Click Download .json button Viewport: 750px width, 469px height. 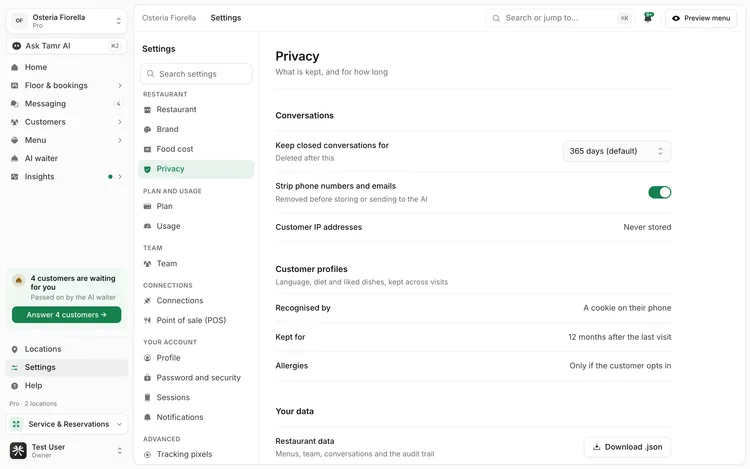[x=627, y=447]
